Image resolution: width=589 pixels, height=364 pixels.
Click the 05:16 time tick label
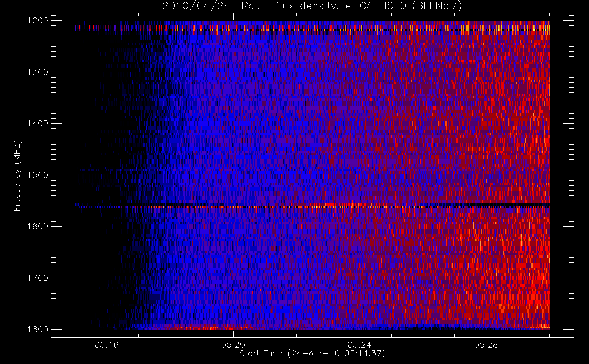click(107, 345)
